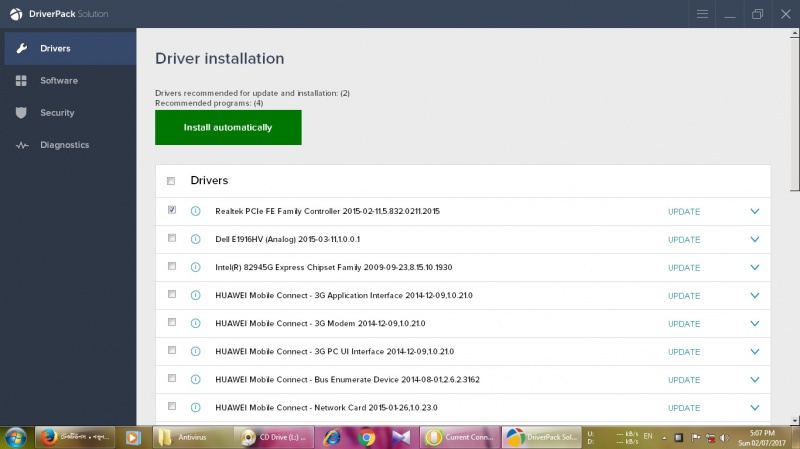Viewport: 800px width, 449px height.
Task: Expand HUAWEI 3G Application Interface chevron
Action: pos(755,295)
